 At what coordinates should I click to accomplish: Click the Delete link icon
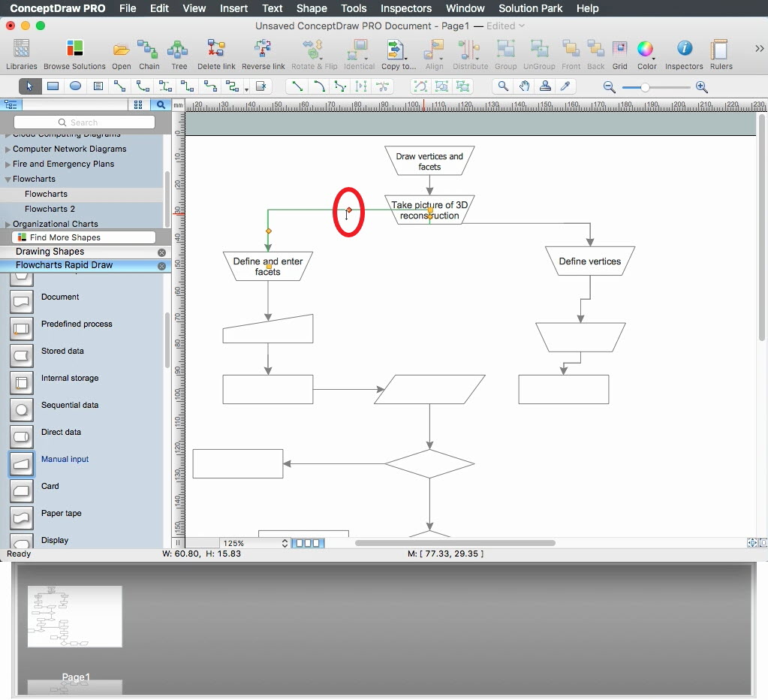(216, 50)
